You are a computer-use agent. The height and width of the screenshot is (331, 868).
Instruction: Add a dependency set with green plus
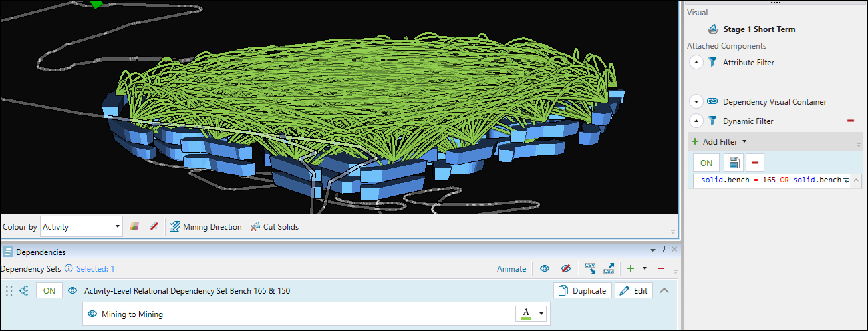coord(631,268)
